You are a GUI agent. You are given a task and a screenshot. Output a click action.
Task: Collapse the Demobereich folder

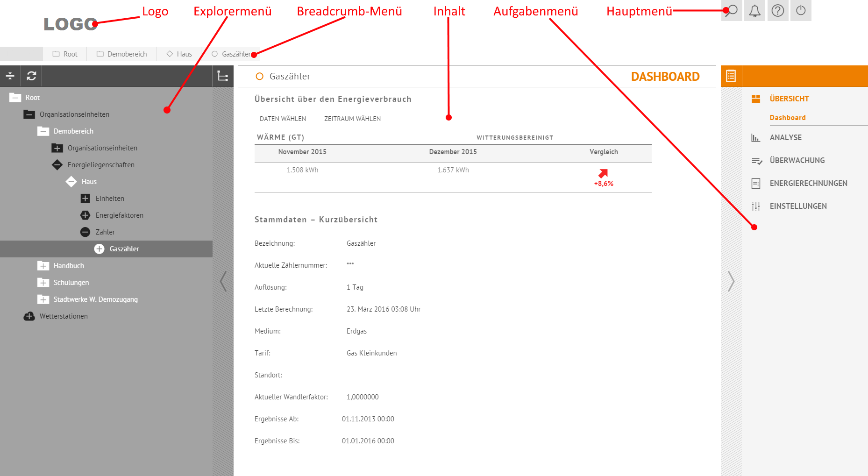[x=43, y=131]
